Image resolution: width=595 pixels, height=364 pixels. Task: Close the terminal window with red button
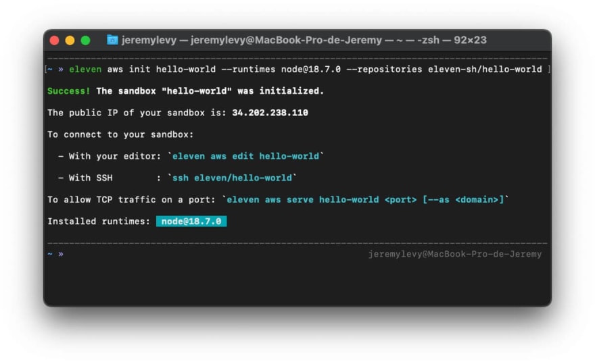pos(55,41)
